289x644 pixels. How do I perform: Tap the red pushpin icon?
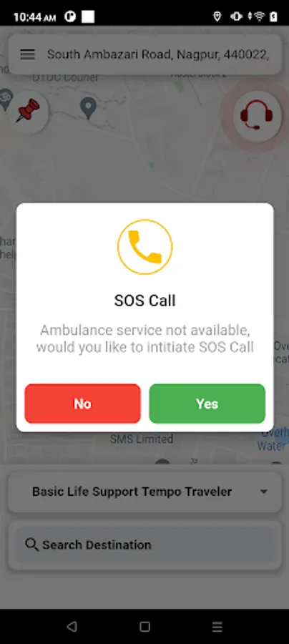28,111
